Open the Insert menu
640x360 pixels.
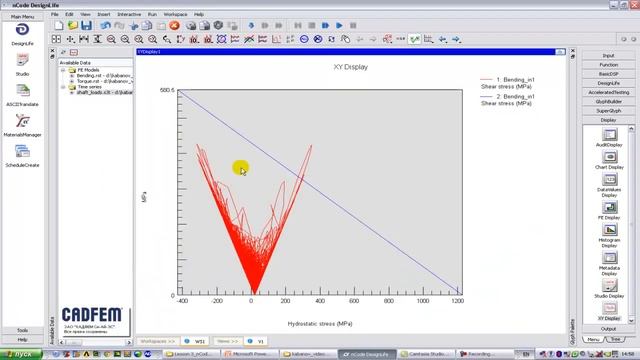tap(104, 14)
